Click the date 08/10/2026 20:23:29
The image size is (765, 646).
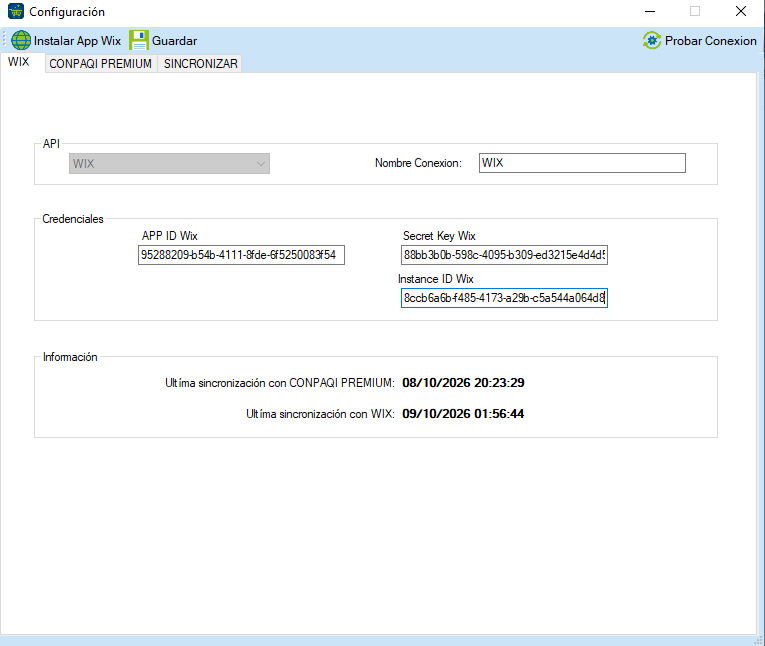(463, 383)
